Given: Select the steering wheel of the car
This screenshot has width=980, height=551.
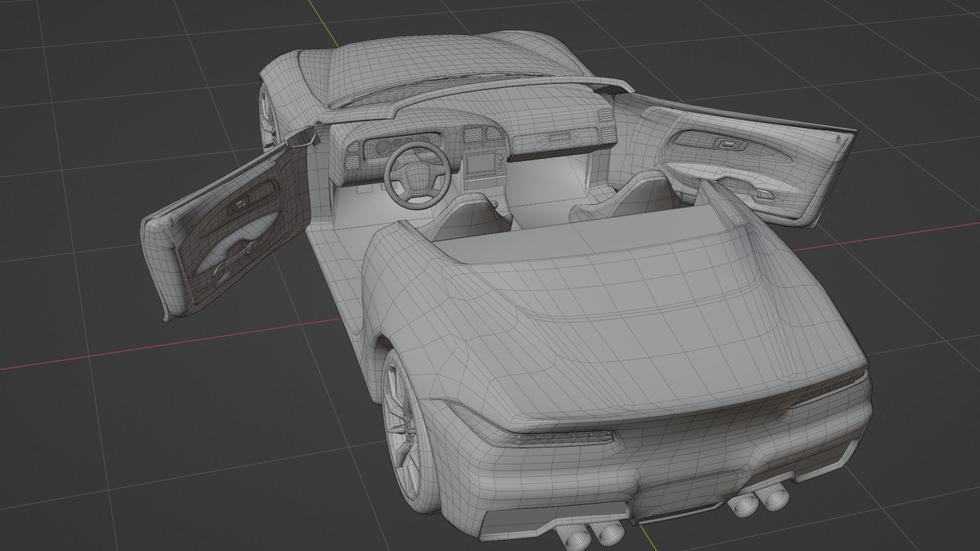Looking at the screenshot, I should (x=416, y=173).
